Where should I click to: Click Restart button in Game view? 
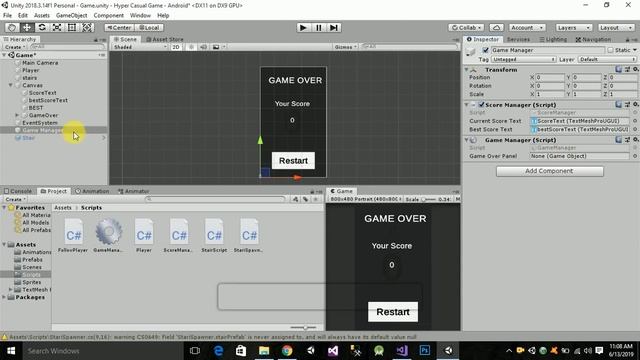[393, 312]
